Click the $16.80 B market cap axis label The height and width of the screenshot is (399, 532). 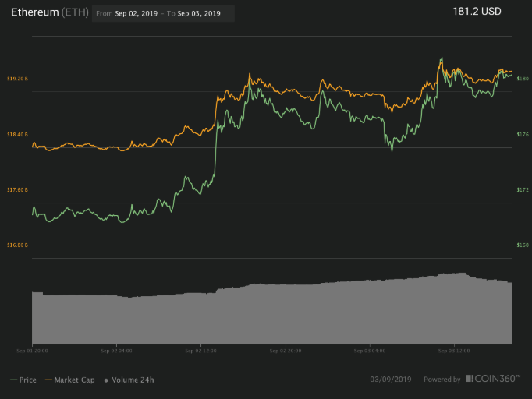click(17, 245)
